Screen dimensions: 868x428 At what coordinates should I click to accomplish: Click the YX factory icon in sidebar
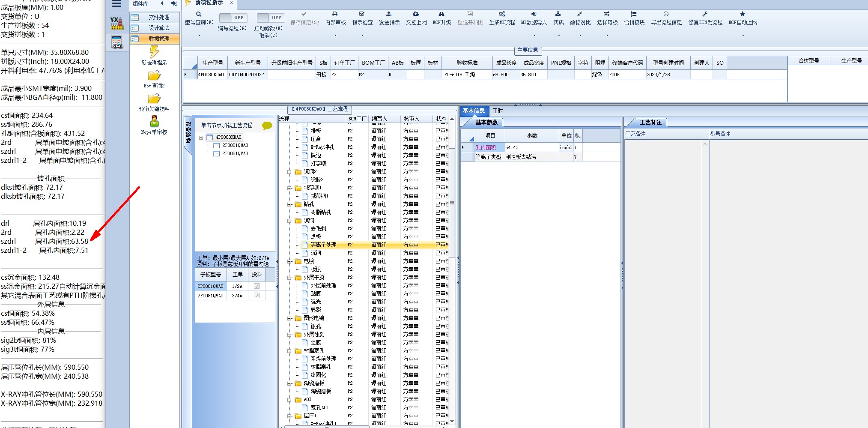(x=117, y=23)
